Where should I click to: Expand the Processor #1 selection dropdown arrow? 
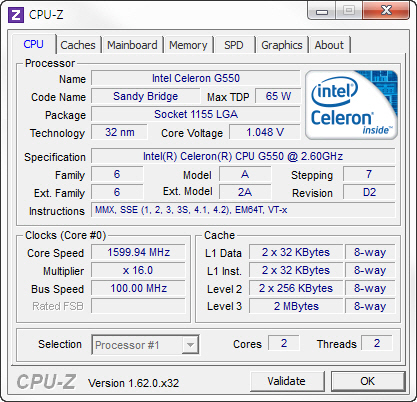point(190,345)
